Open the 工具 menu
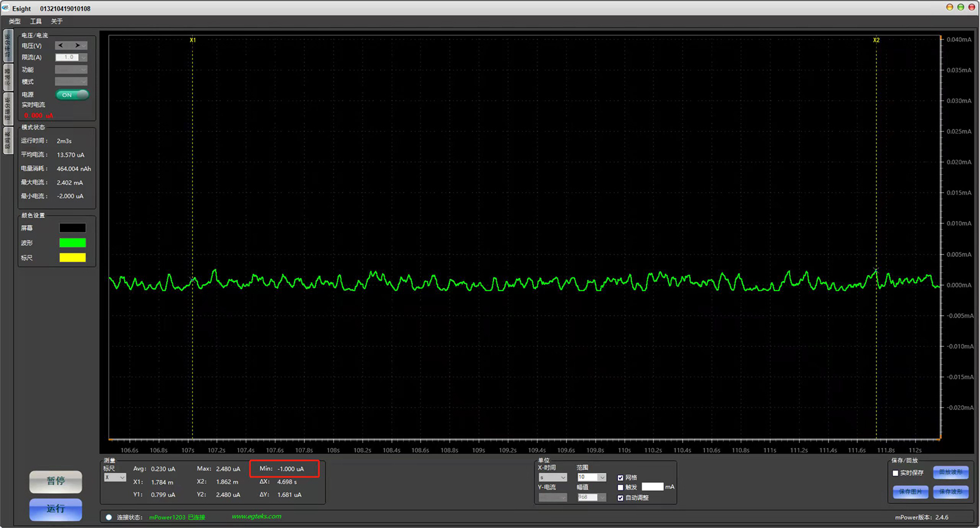The width and height of the screenshot is (980, 528). 36,21
